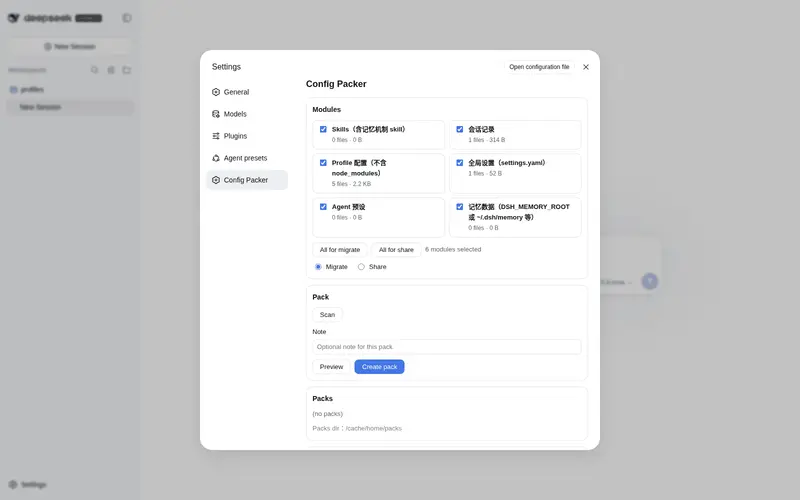Viewport: 800px width, 500px height.
Task: Open the General settings section
Action: (247, 92)
